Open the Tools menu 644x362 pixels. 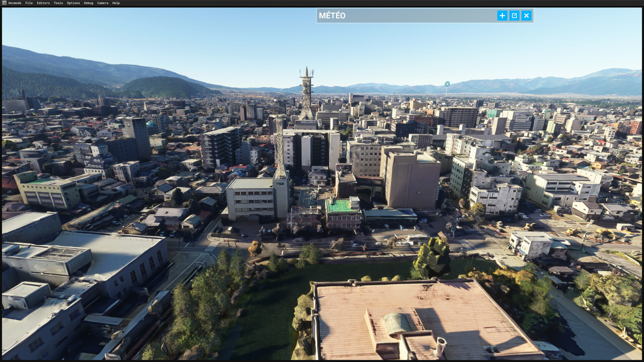point(58,3)
